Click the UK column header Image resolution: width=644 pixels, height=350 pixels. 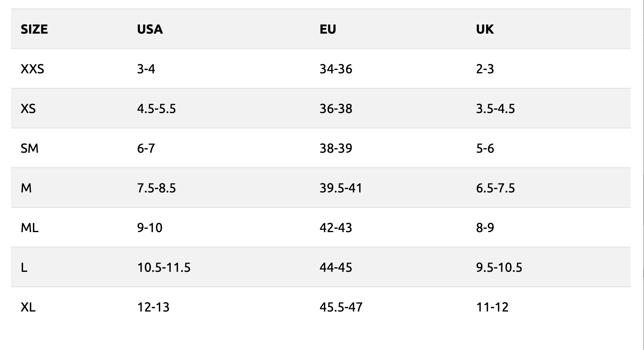pos(485,29)
